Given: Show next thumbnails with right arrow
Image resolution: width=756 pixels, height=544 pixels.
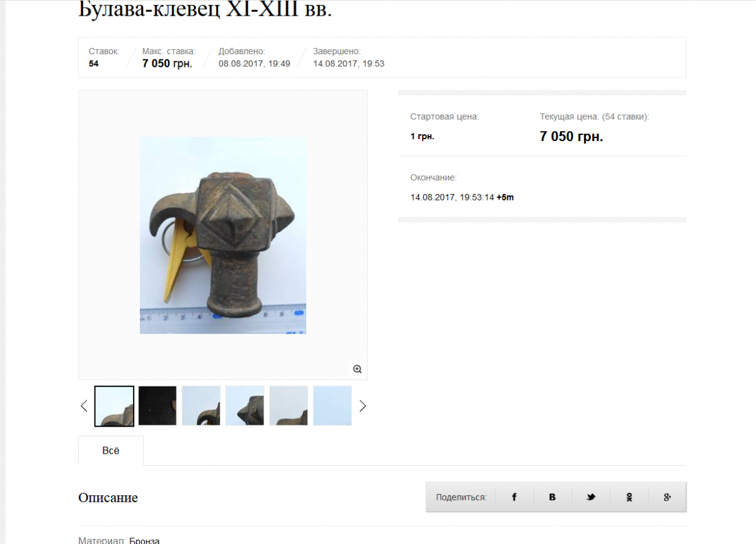Looking at the screenshot, I should pyautogui.click(x=362, y=406).
